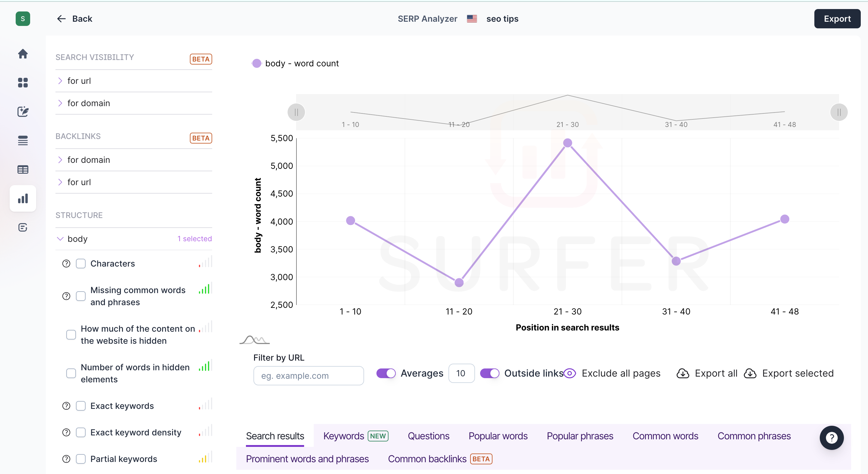Click the Export all download icon
The width and height of the screenshot is (868, 474).
(x=683, y=373)
